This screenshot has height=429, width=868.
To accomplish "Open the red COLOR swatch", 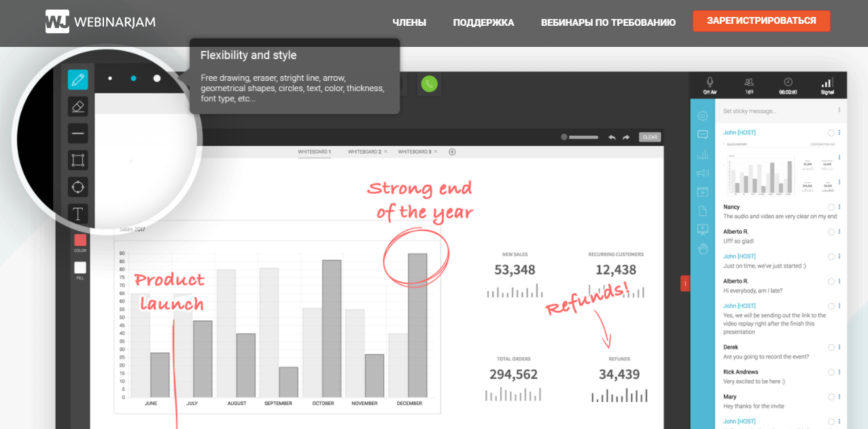I will [x=80, y=240].
